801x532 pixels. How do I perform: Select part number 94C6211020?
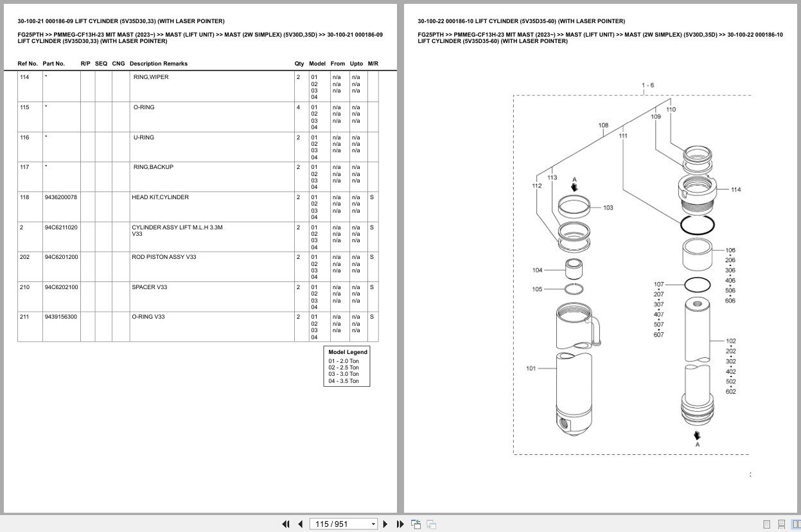coord(61,227)
